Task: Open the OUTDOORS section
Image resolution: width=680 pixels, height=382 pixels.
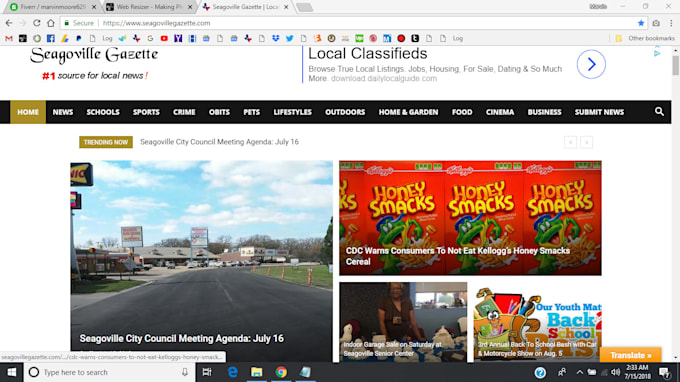Action: point(345,112)
